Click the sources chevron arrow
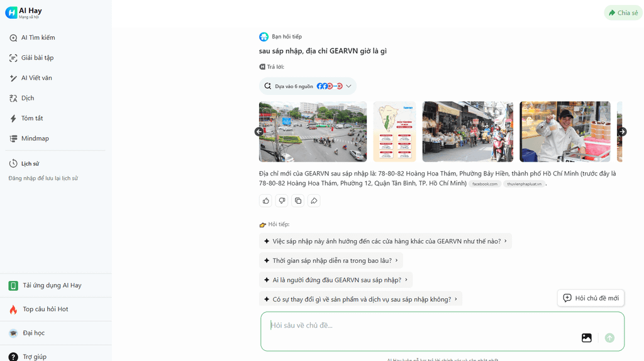Viewport: 644px width, 361px height. [348, 86]
